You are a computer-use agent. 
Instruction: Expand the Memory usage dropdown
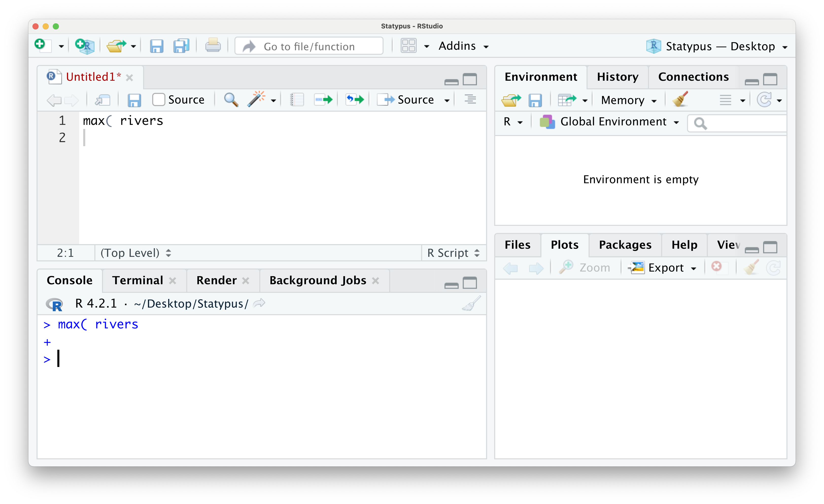[x=628, y=100]
